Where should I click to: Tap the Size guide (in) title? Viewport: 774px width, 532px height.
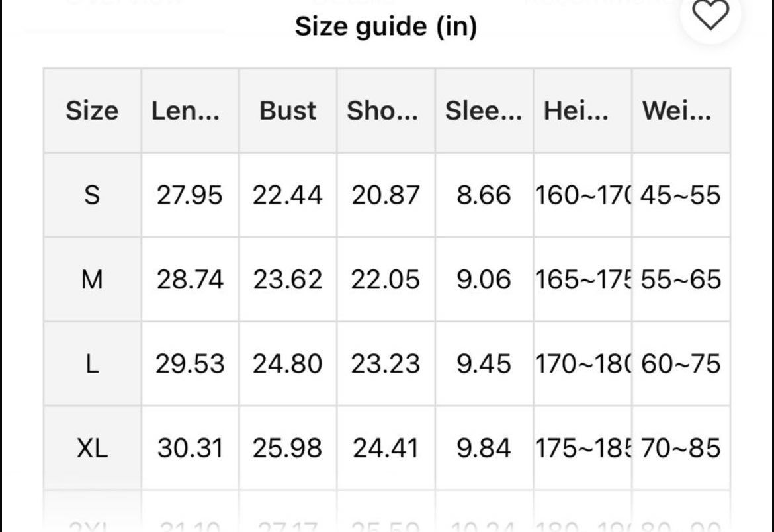pos(386,27)
